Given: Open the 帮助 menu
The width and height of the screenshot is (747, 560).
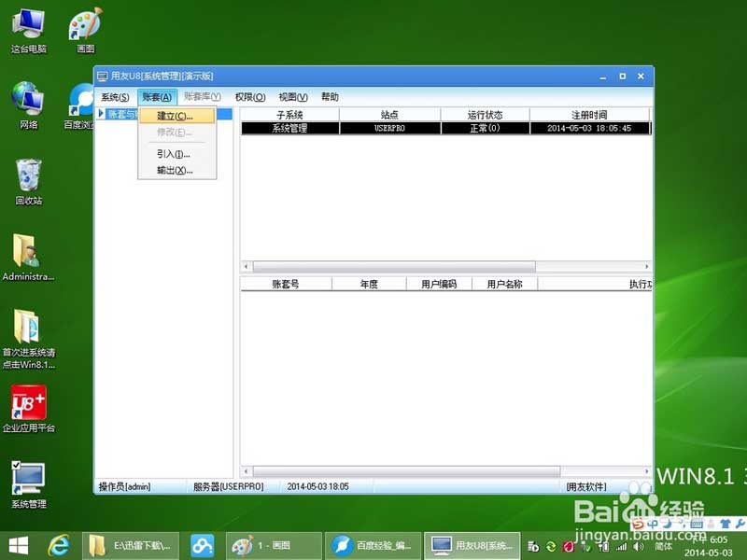Looking at the screenshot, I should click(330, 97).
